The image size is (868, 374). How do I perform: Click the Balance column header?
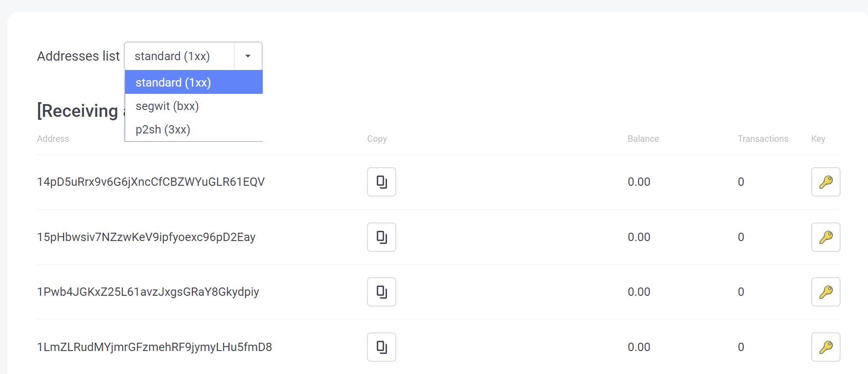coord(643,139)
